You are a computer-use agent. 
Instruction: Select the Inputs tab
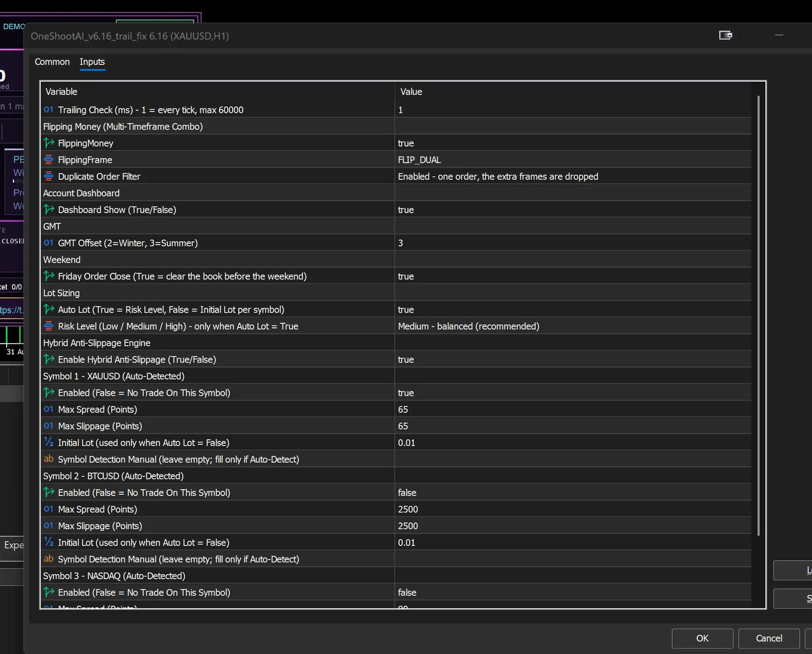pyautogui.click(x=92, y=62)
